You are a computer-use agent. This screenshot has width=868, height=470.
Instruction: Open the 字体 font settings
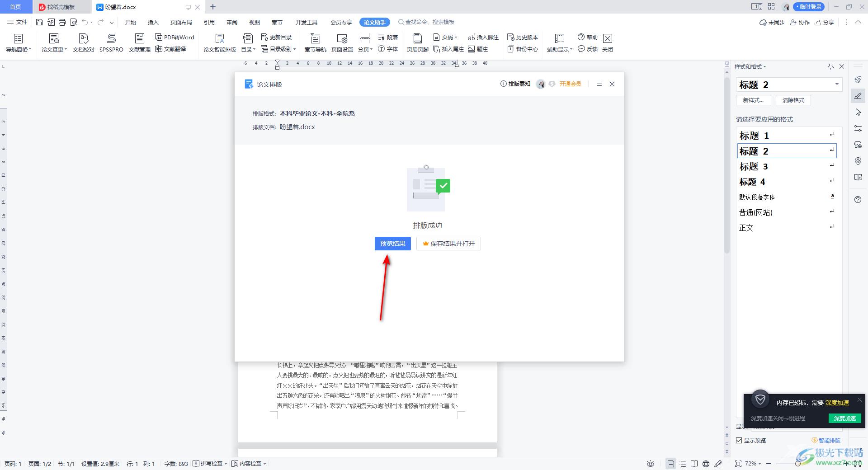point(388,49)
